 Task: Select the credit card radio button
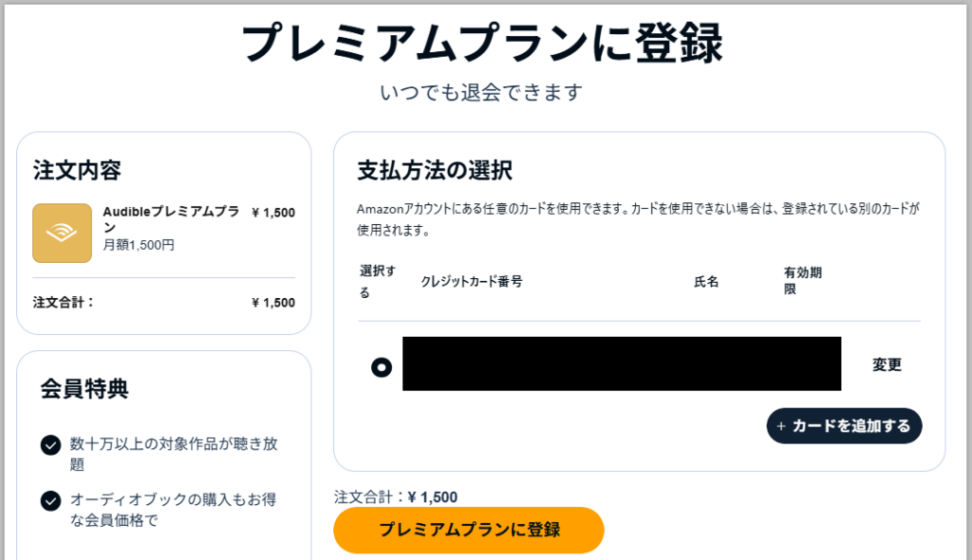[x=382, y=366]
